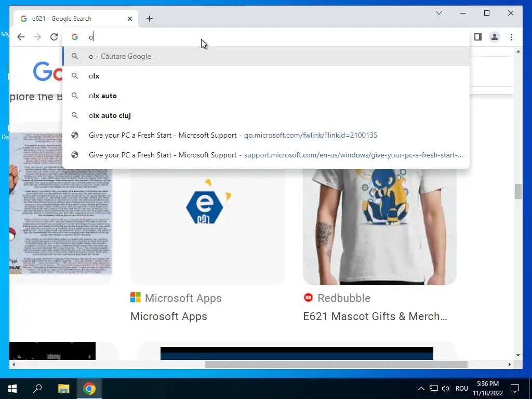
Task: Open the 'Microsoft Apps' result title
Action: (169, 316)
